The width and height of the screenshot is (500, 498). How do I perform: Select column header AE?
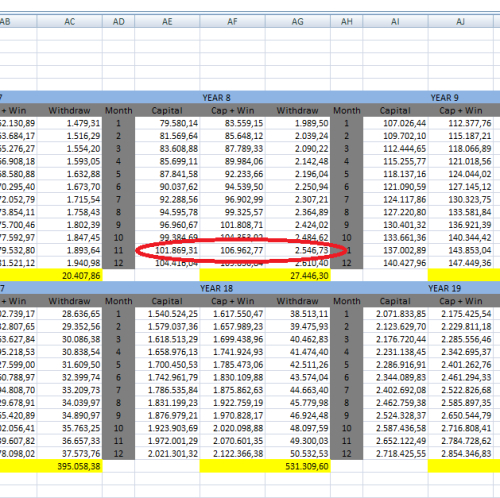pyautogui.click(x=167, y=22)
